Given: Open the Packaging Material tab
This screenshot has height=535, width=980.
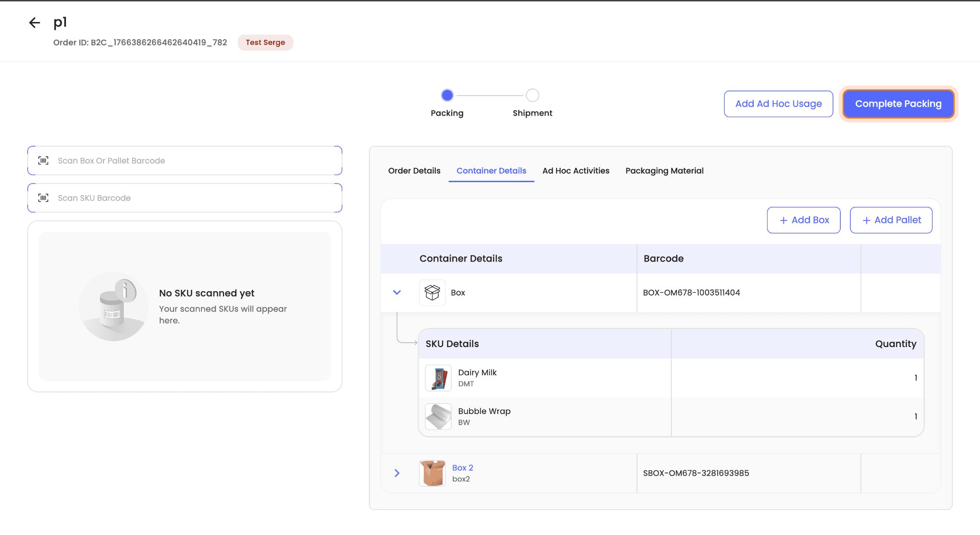Looking at the screenshot, I should (x=664, y=171).
